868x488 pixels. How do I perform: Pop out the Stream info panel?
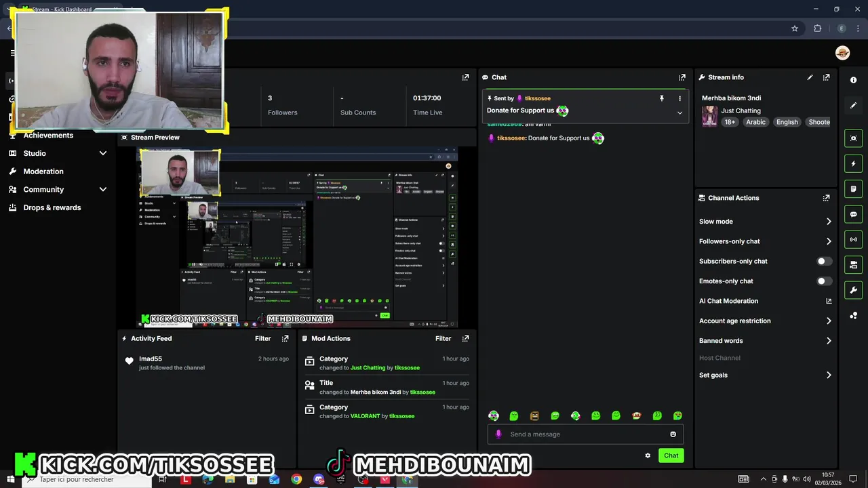pyautogui.click(x=826, y=77)
